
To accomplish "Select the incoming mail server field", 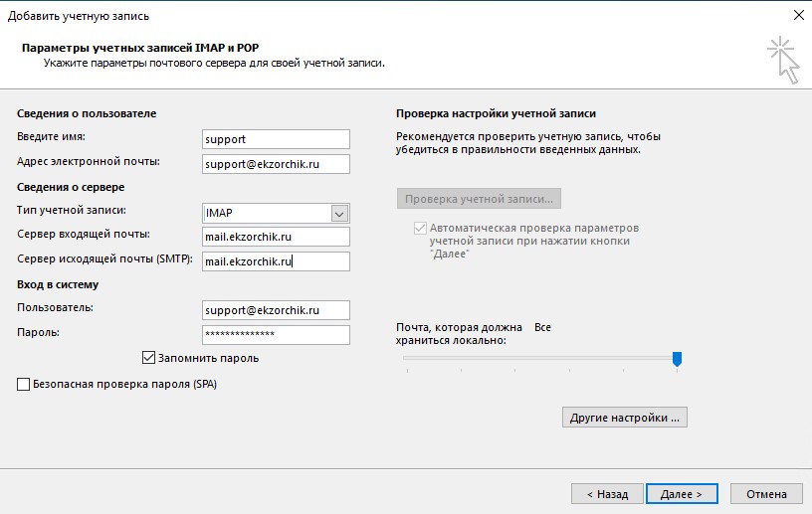I will click(x=276, y=237).
